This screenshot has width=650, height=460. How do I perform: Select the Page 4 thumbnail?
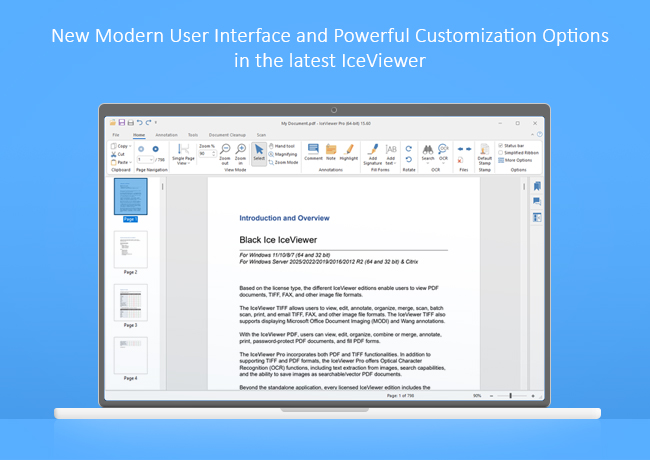(131, 356)
